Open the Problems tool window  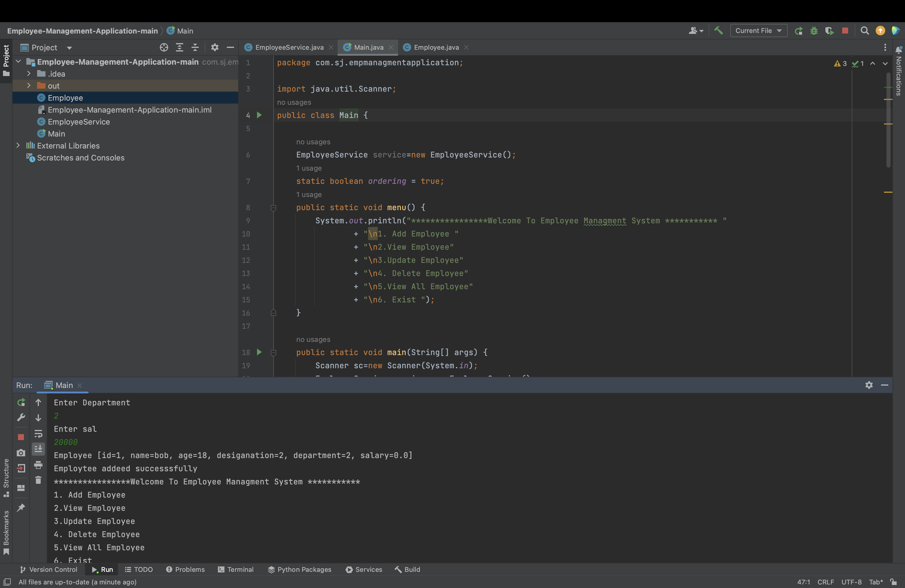pyautogui.click(x=186, y=569)
